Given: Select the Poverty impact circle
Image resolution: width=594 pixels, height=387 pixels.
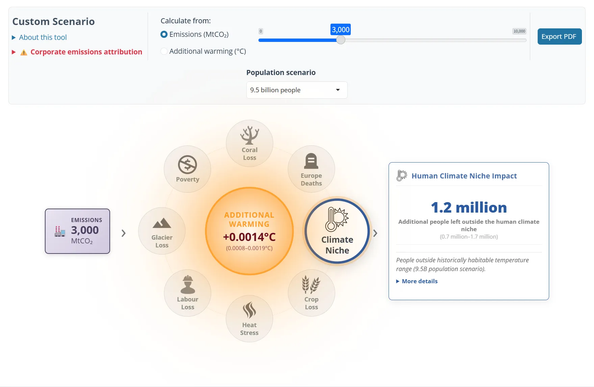Looking at the screenshot, I should [x=187, y=169].
